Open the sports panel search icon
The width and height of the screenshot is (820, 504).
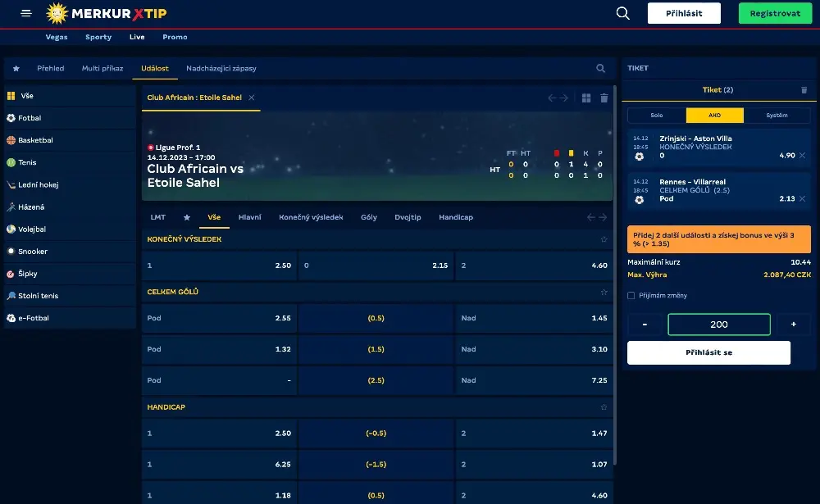click(600, 69)
